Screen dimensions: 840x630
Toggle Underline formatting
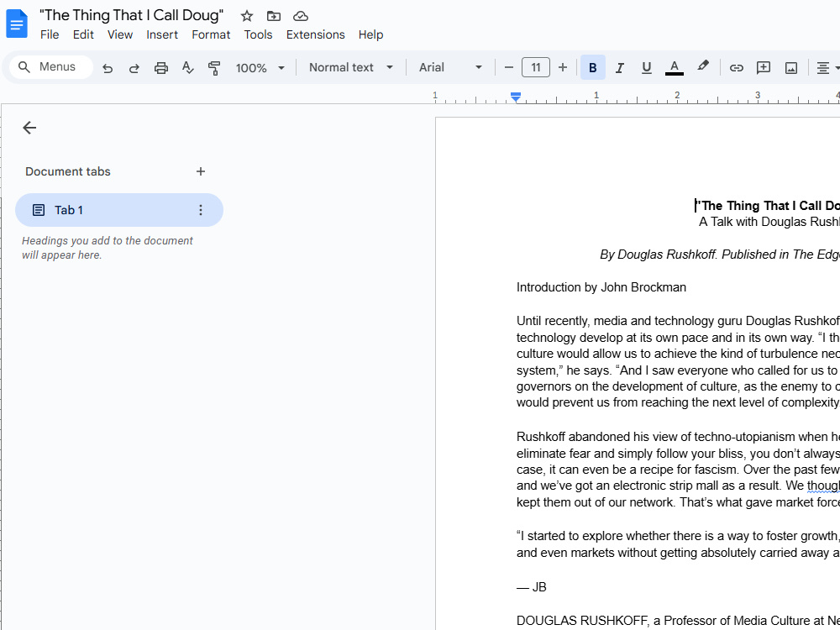tap(647, 67)
